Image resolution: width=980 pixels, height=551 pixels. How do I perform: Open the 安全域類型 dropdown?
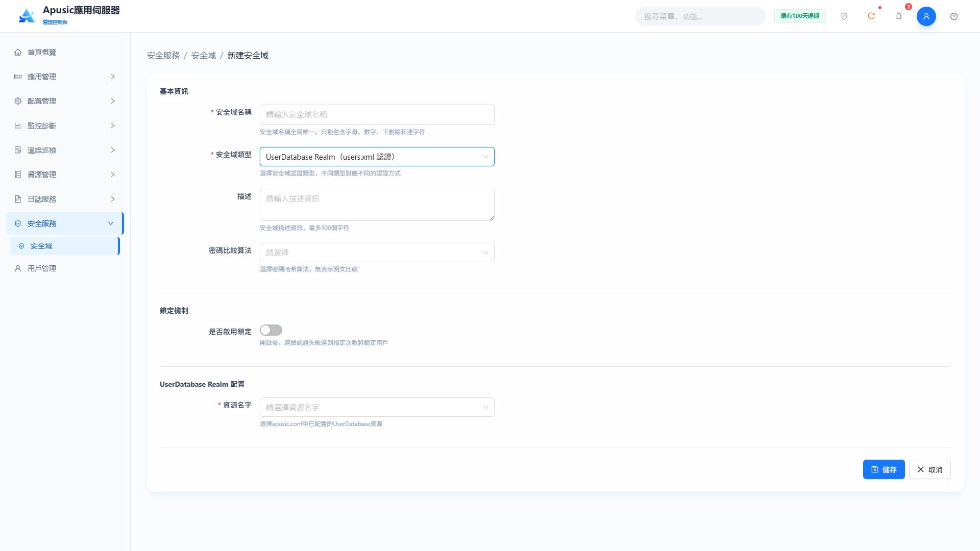pos(377,157)
